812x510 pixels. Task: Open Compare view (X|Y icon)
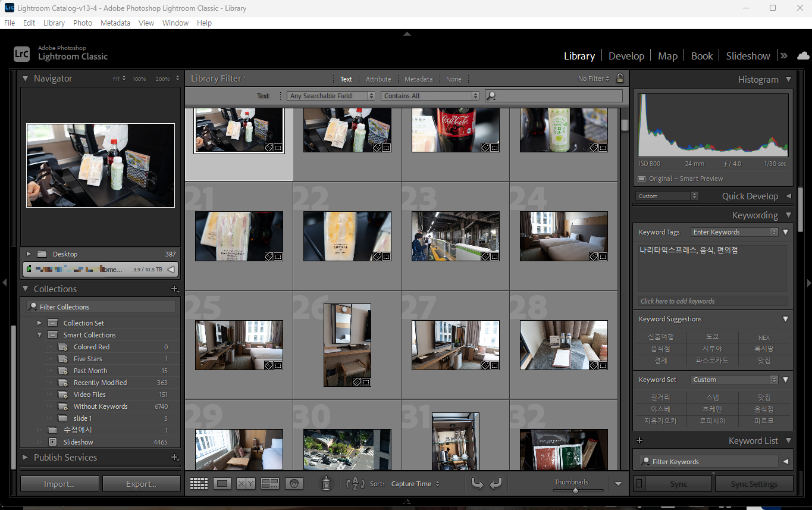click(246, 484)
